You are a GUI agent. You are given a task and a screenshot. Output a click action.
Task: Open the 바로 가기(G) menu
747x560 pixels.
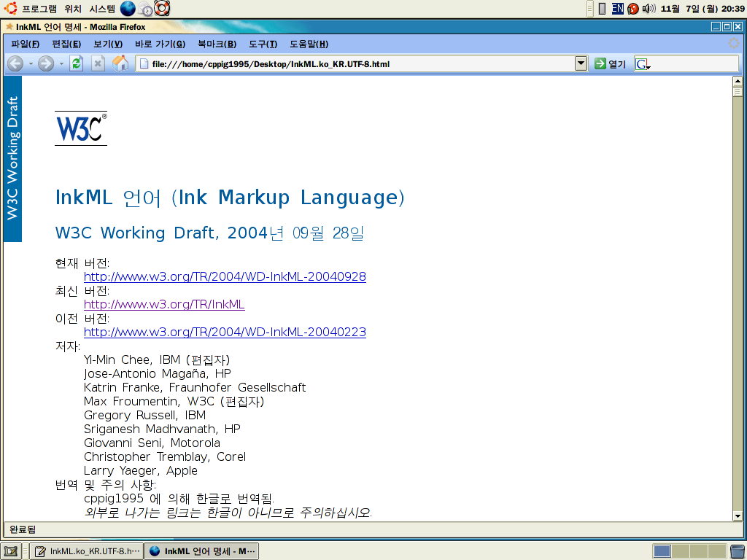160,44
